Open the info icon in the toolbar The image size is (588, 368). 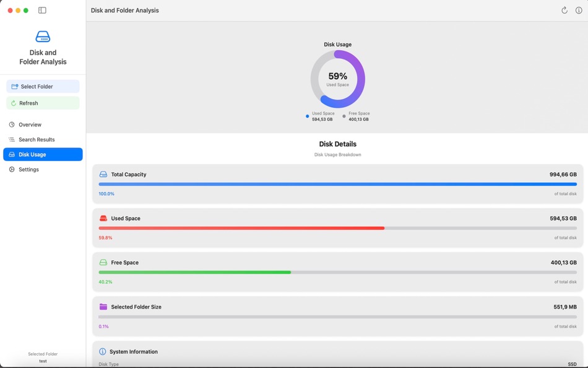[x=578, y=10]
